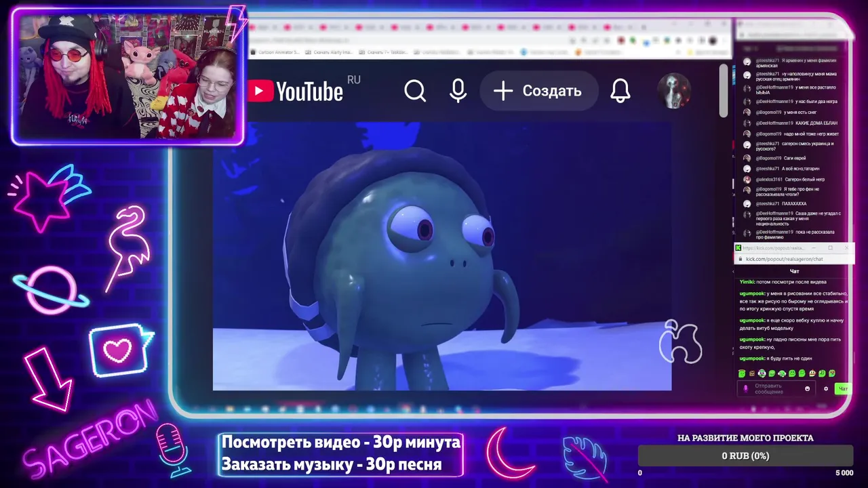Open YouTube search magnifier
The image size is (868, 488).
(x=415, y=91)
